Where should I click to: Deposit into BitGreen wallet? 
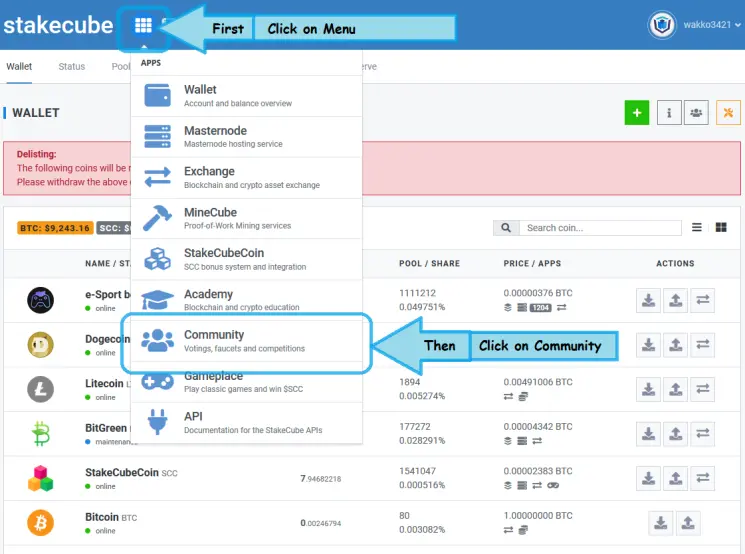[649, 434]
